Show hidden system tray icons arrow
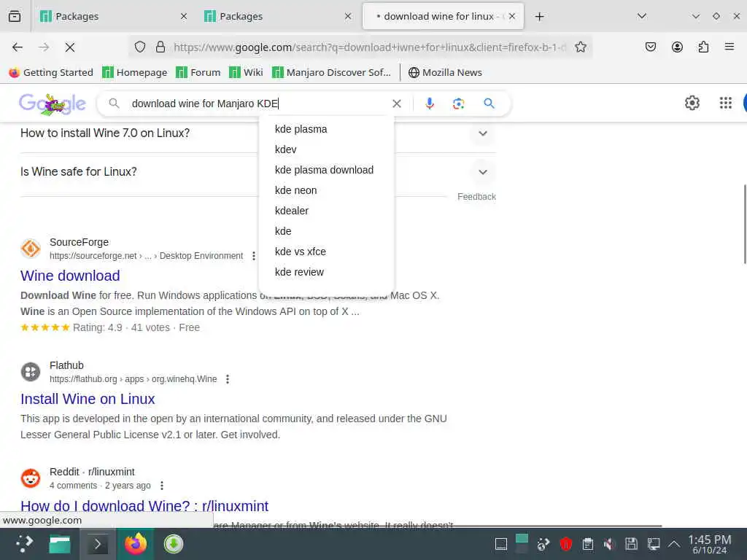The width and height of the screenshot is (747, 560). coord(673,544)
